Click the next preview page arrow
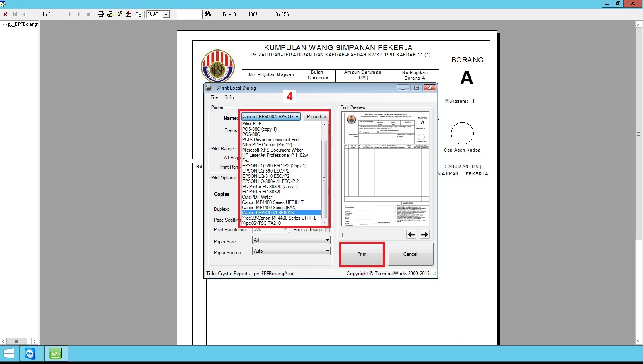Screen dimensions: 643x364 [424, 234]
